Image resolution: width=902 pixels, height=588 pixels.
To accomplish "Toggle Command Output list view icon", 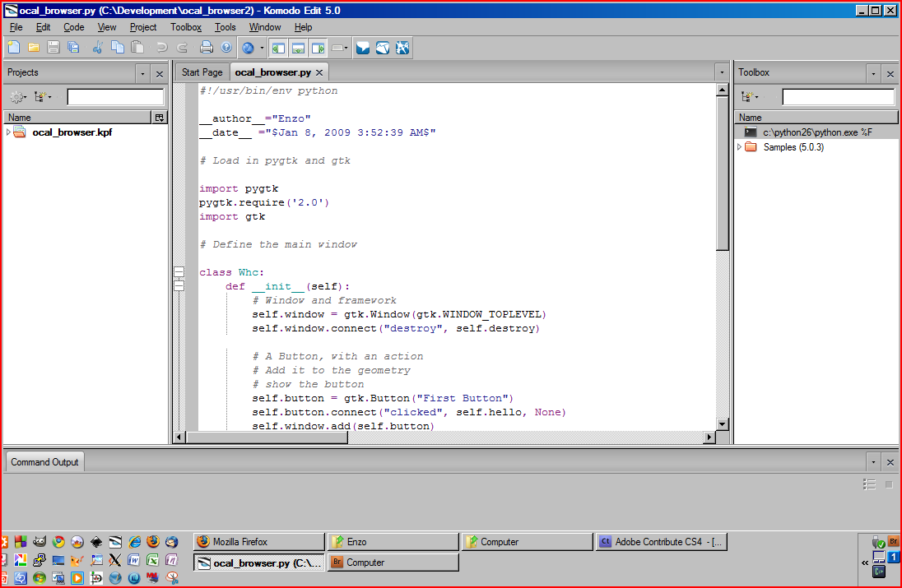I will (x=869, y=484).
